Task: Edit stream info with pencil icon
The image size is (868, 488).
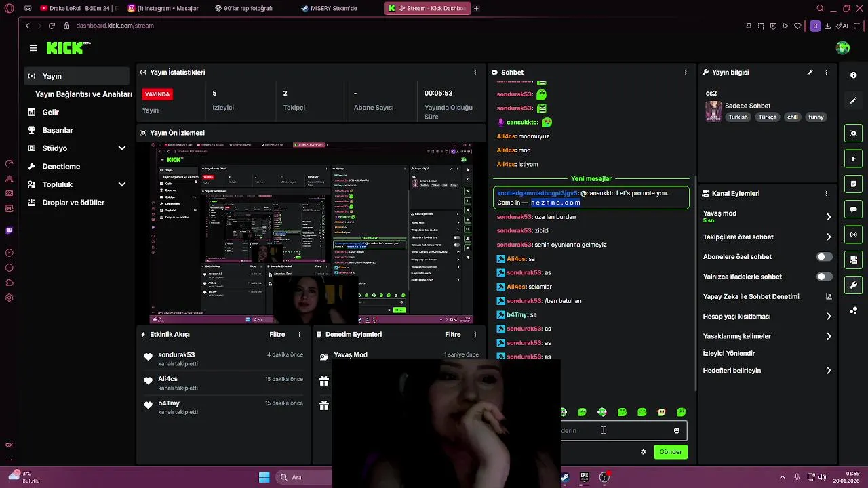Action: tap(810, 72)
